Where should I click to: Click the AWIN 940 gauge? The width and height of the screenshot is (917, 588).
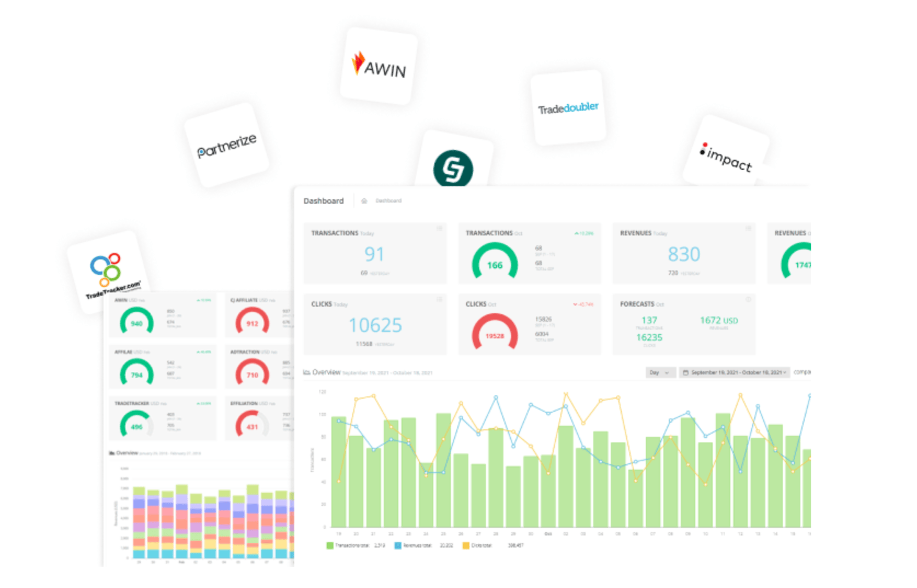point(136,321)
